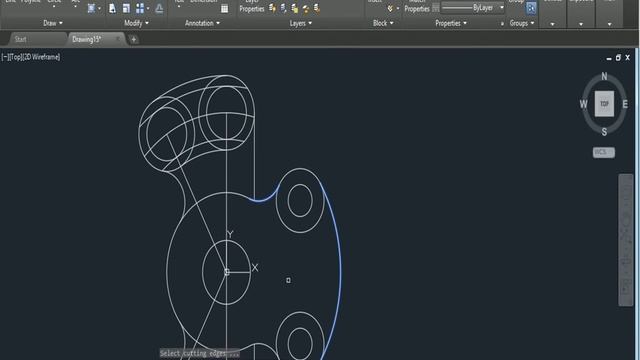Minimize the drawing viewport window
Image resolution: width=640 pixels, height=360 pixels.
609,58
